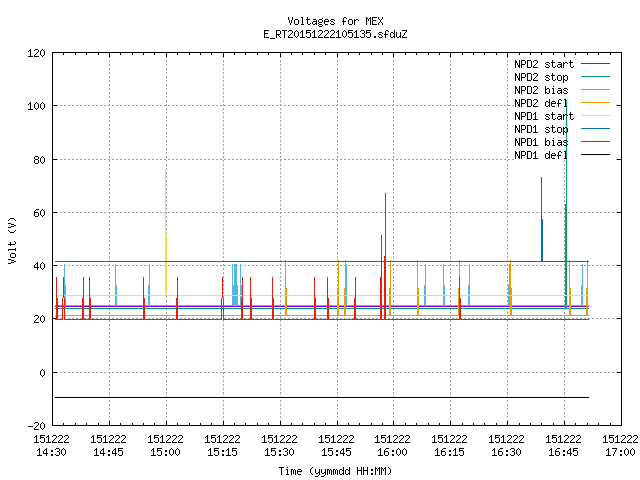
Task: Click the red NPD1 bias legend line
Action: (x=595, y=142)
